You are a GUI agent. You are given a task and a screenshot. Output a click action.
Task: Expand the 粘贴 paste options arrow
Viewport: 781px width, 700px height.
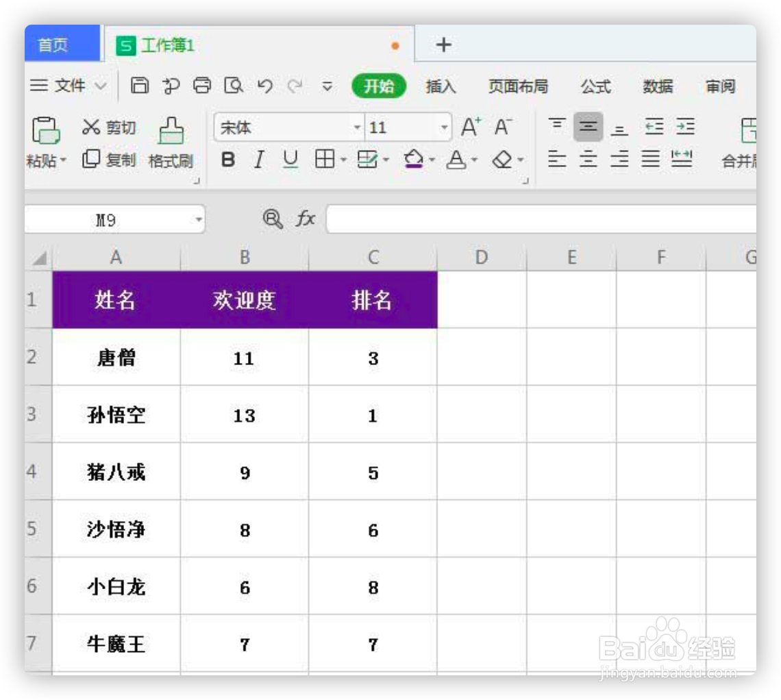point(63,160)
